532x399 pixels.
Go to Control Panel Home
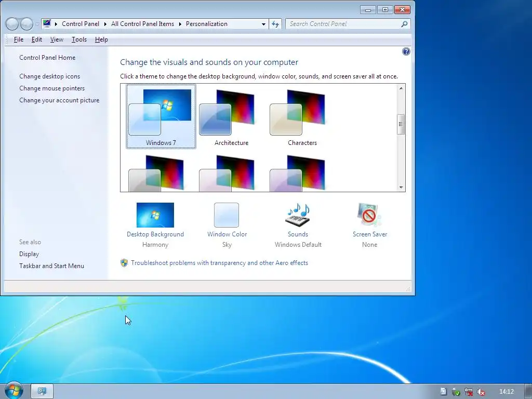coord(47,58)
